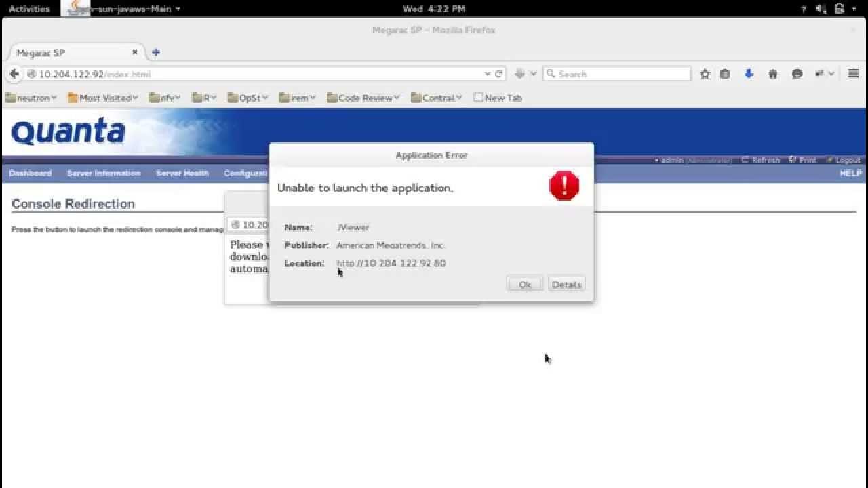Click the Print link in Quanta header
This screenshot has width=868, height=488.
point(803,161)
